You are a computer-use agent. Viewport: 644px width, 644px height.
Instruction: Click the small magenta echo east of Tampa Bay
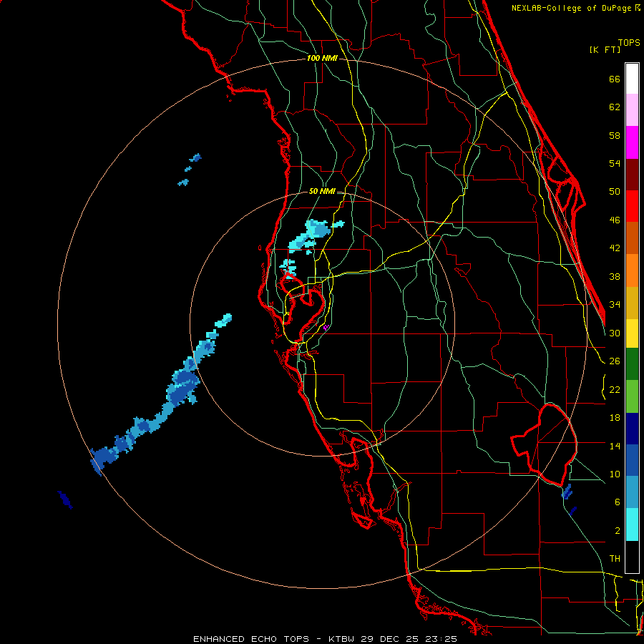[x=326, y=327]
